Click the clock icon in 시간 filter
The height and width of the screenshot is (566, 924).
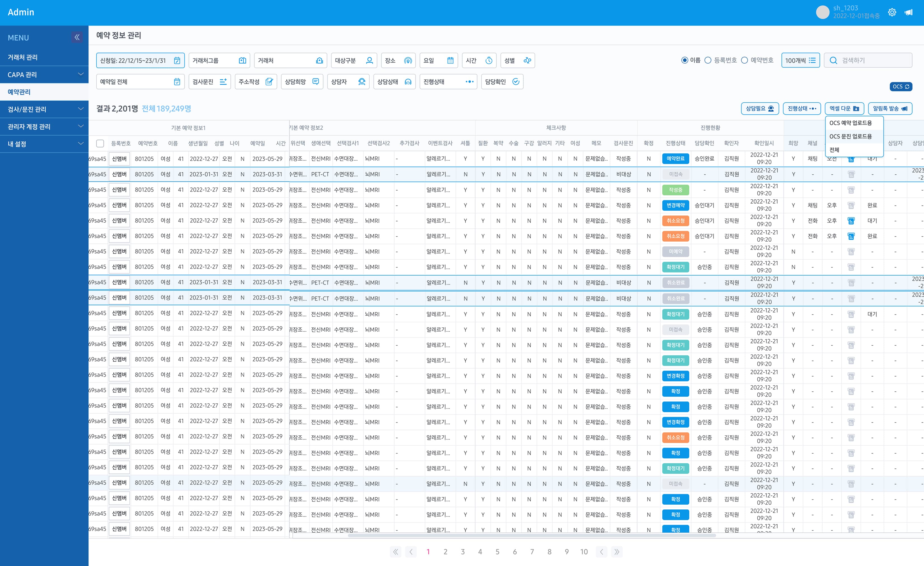pos(489,61)
